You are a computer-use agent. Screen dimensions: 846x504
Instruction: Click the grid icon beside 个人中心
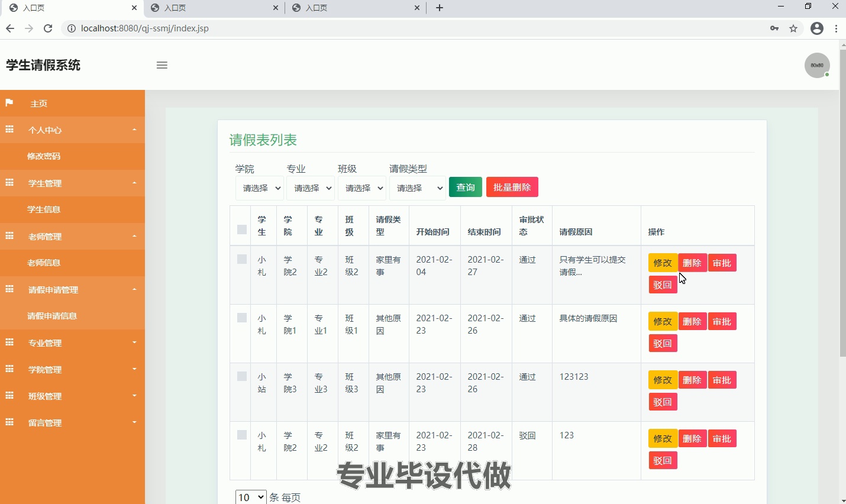(x=9, y=130)
